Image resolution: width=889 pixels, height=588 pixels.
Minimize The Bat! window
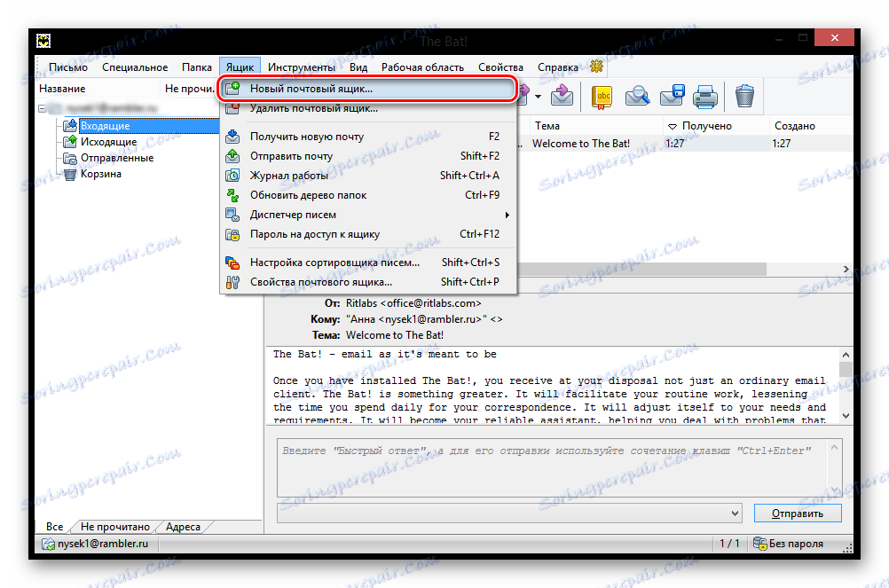click(779, 38)
